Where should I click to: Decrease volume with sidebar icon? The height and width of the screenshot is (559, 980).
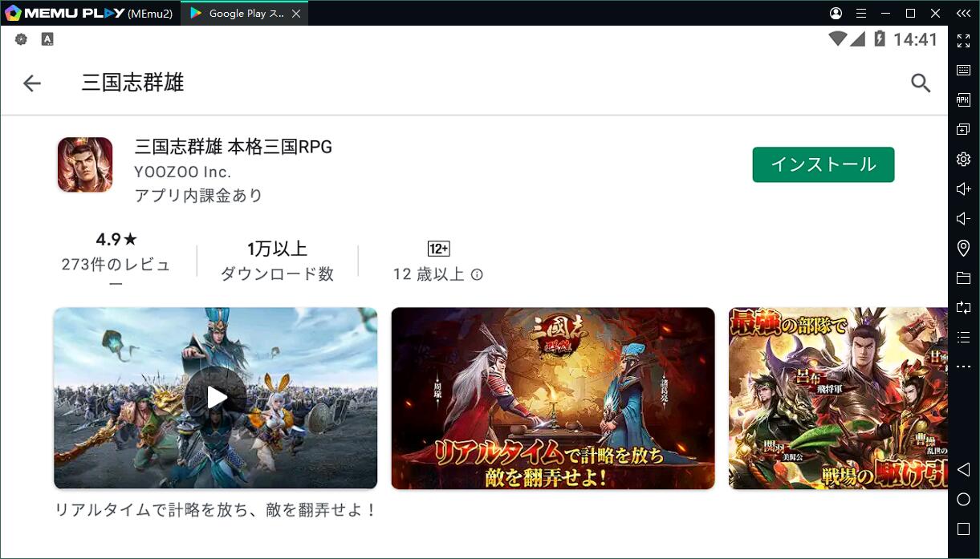point(962,217)
